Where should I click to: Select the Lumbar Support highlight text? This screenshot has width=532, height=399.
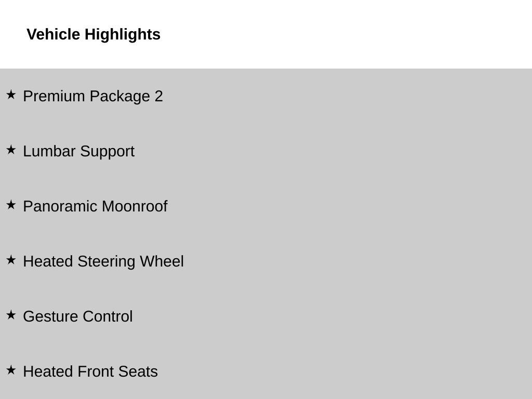point(79,151)
